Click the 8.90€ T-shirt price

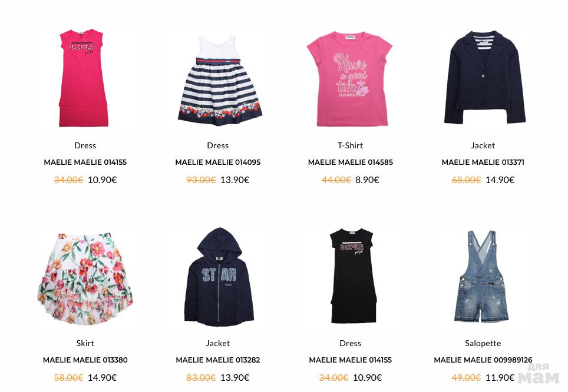[367, 180]
